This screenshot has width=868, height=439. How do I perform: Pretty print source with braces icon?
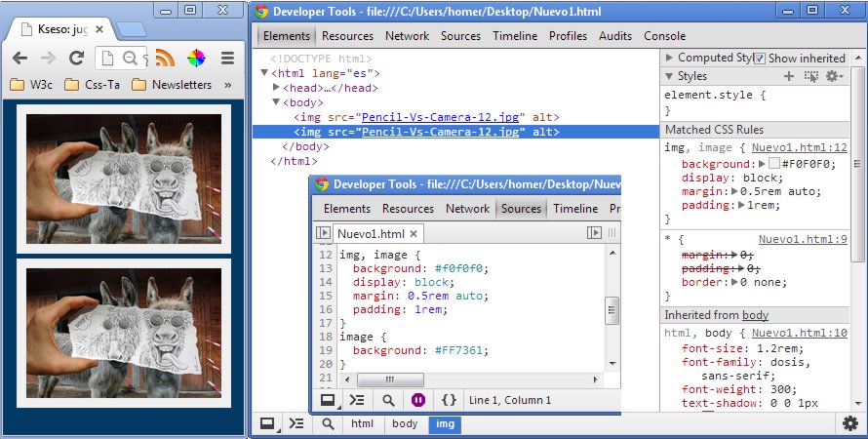pyautogui.click(x=449, y=400)
